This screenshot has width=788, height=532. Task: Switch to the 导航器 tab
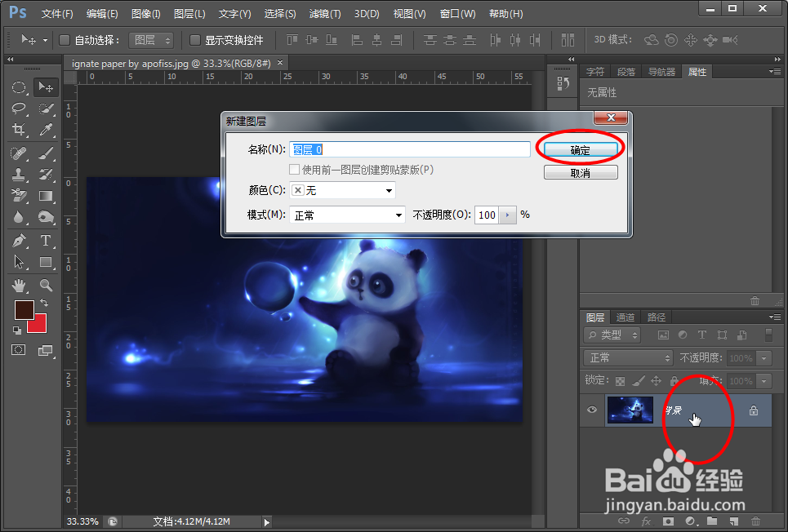[x=661, y=72]
